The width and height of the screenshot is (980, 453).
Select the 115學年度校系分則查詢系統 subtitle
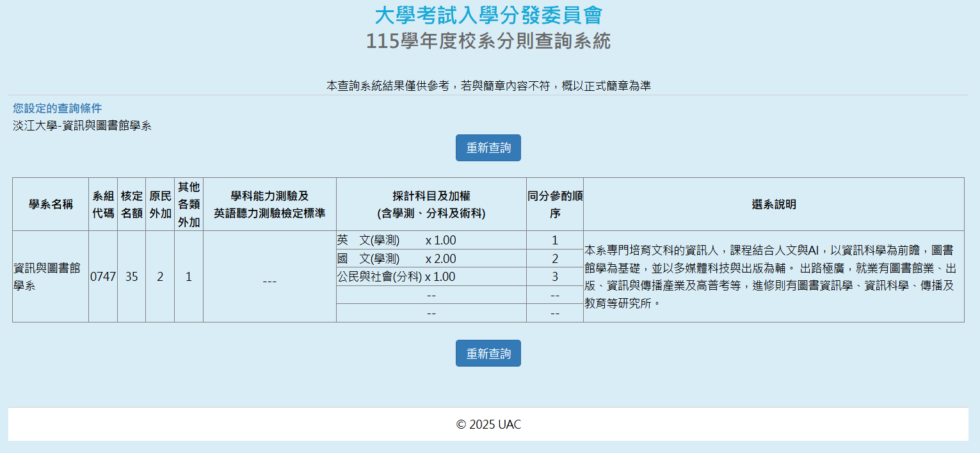[488, 42]
